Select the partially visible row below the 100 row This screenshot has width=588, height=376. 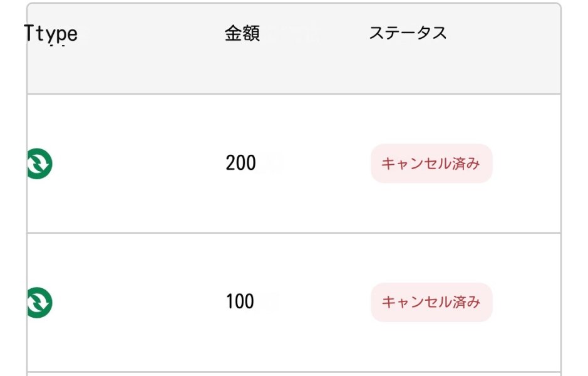coord(294,374)
